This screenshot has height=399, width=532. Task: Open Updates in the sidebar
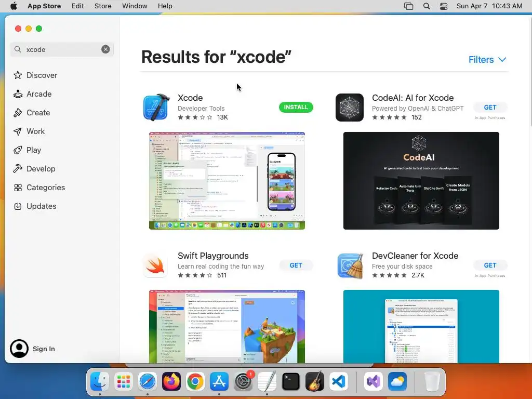pos(35,206)
